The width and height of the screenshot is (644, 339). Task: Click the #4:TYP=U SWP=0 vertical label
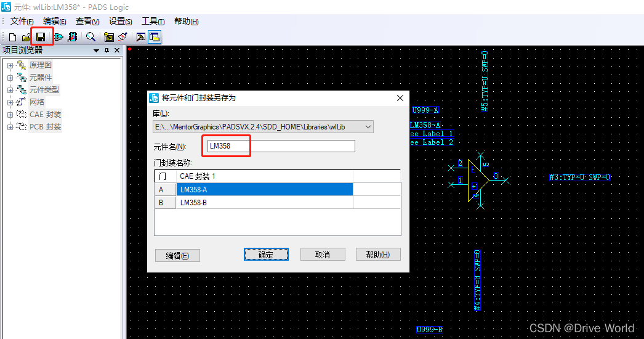477,280
